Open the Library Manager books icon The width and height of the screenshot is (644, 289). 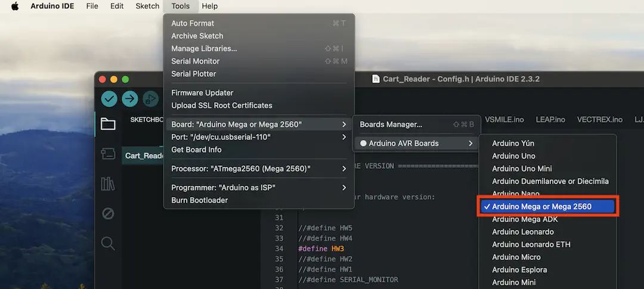click(x=108, y=184)
